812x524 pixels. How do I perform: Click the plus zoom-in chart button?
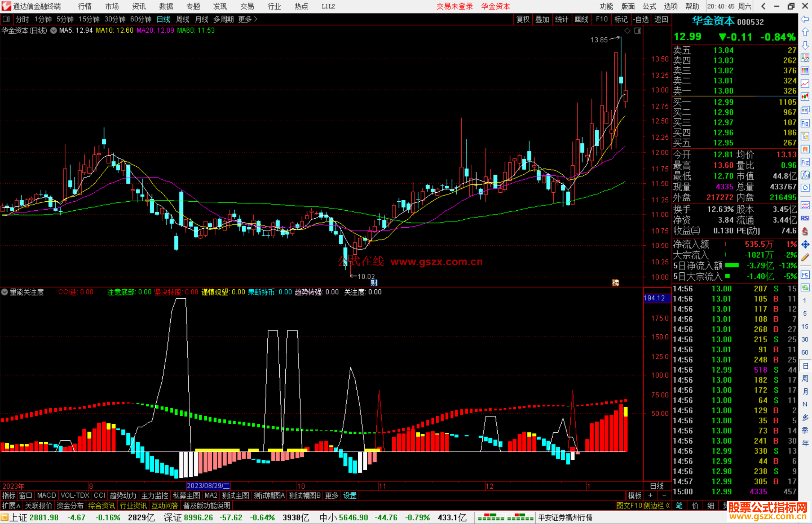tap(650, 495)
